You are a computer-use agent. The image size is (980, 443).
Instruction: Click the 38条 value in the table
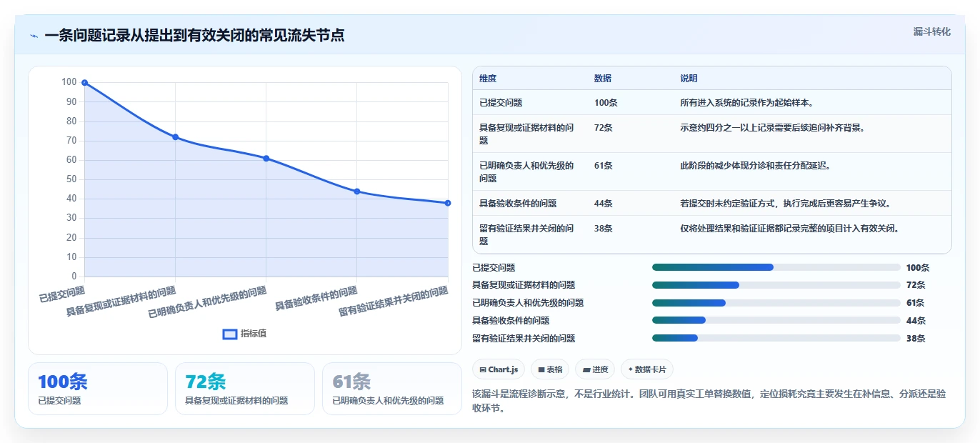tap(604, 229)
